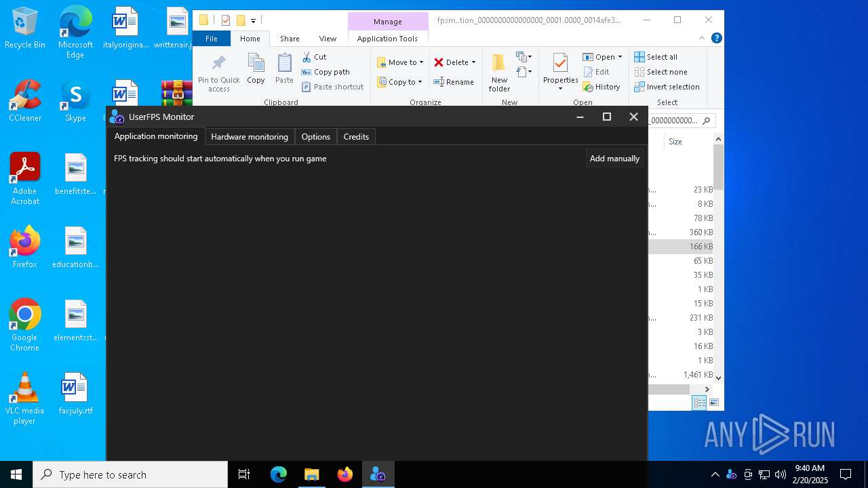
Task: Click Paste shortcut in the ribbon
Action: (x=333, y=87)
